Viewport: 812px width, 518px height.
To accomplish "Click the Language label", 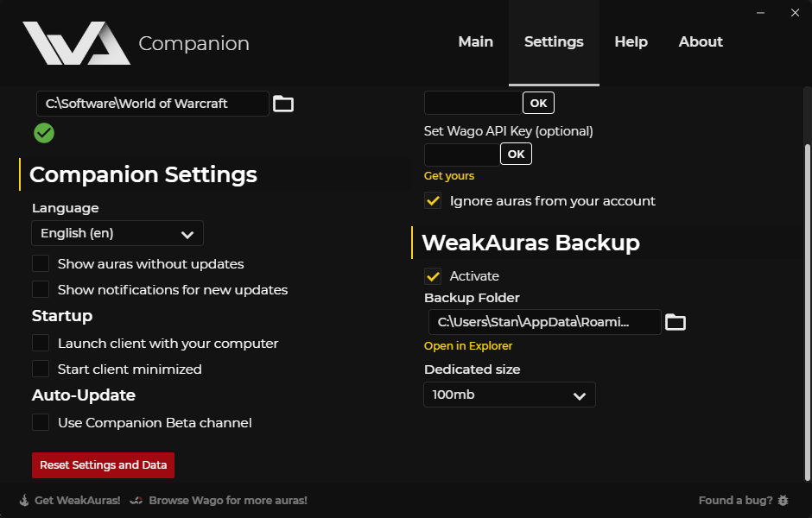I will (x=66, y=208).
